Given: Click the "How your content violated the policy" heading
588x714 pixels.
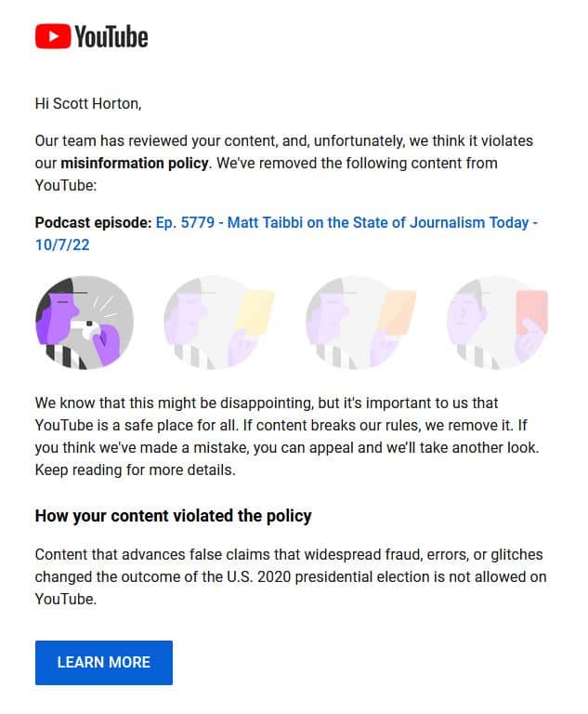Looking at the screenshot, I should point(173,515).
